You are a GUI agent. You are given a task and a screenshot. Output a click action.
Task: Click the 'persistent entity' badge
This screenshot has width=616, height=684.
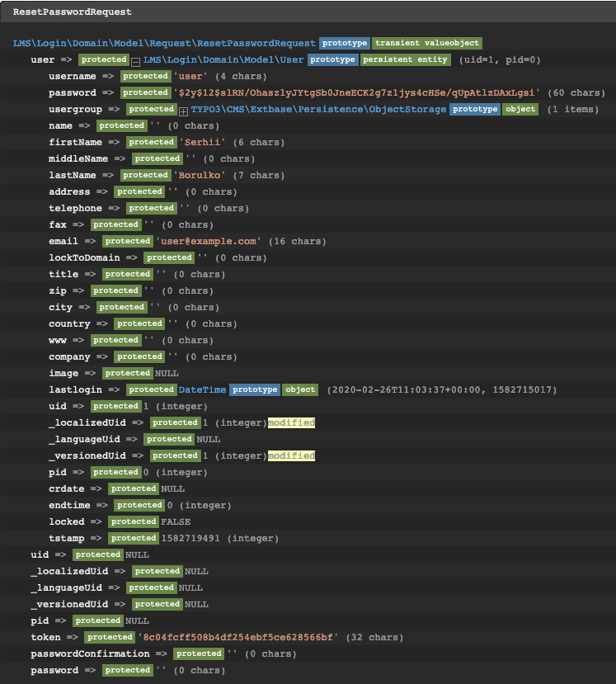point(405,59)
